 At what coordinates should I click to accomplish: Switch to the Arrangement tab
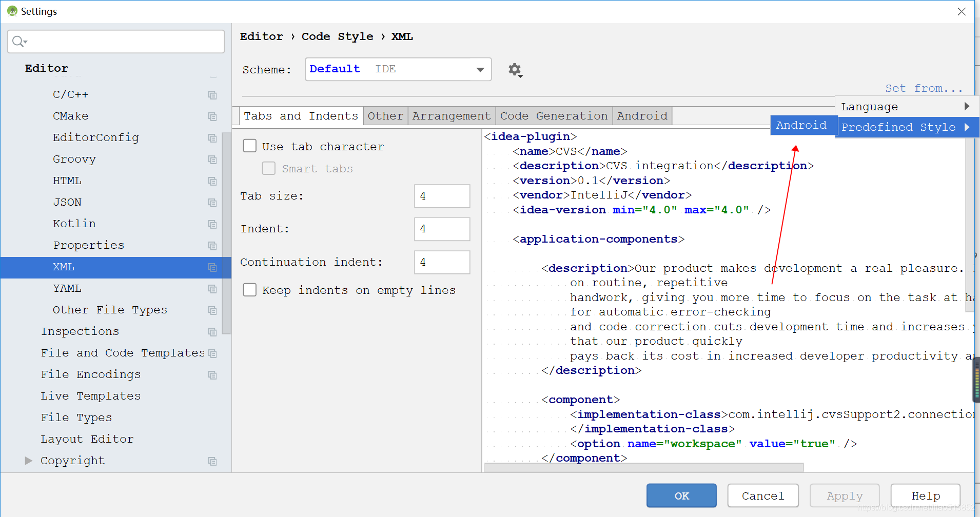(451, 115)
